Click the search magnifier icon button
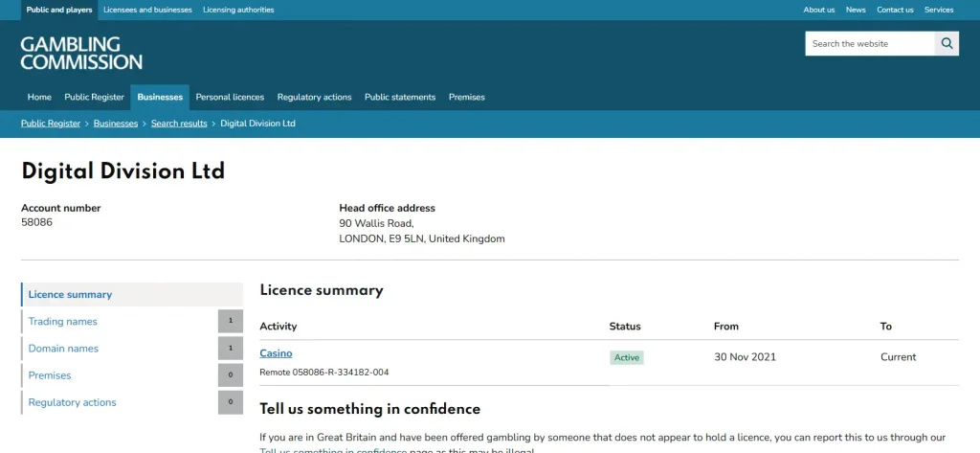This screenshot has width=980, height=453. tap(947, 44)
